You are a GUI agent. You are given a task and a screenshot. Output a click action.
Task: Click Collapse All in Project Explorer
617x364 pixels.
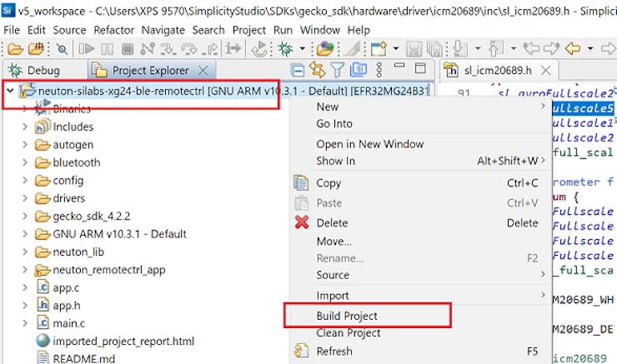click(x=298, y=70)
